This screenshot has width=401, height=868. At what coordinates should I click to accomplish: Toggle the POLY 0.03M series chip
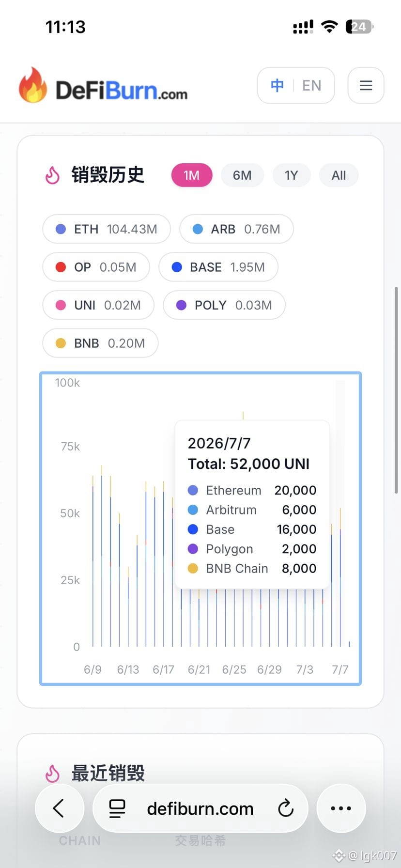pos(224,305)
